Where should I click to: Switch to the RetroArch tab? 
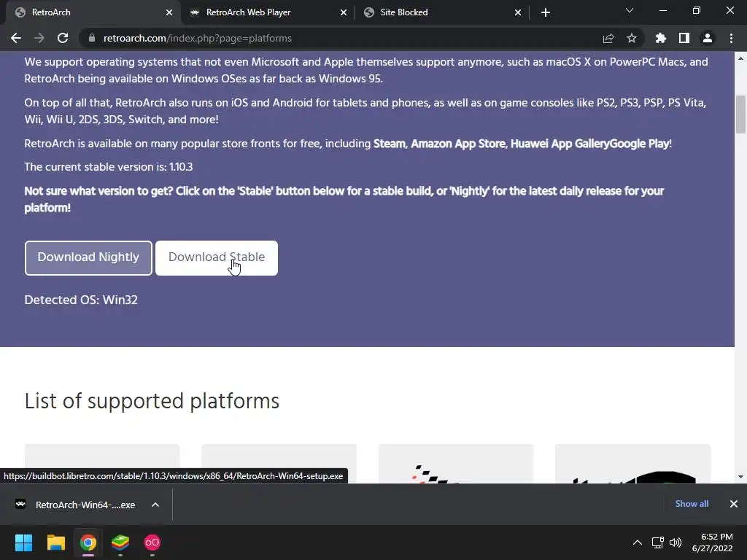tap(90, 12)
